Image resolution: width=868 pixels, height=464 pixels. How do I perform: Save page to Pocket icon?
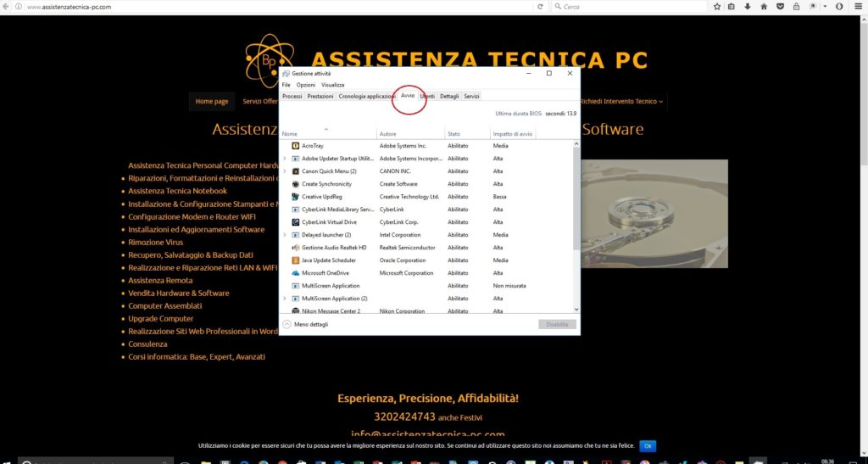pyautogui.click(x=780, y=7)
